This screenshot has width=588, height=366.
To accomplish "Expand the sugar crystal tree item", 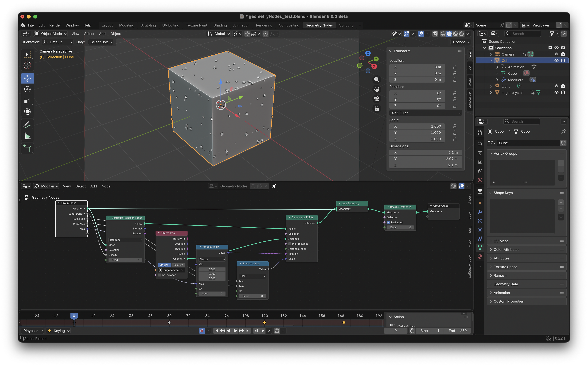I will 491,93.
